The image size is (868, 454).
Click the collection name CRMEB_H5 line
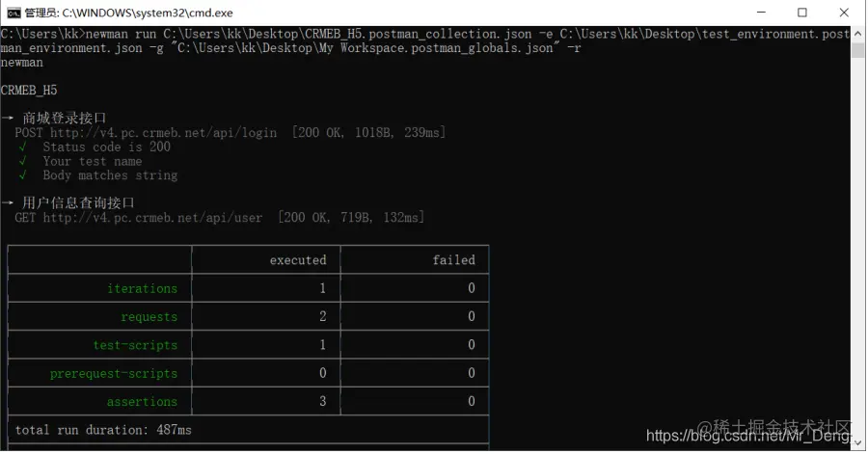click(29, 91)
